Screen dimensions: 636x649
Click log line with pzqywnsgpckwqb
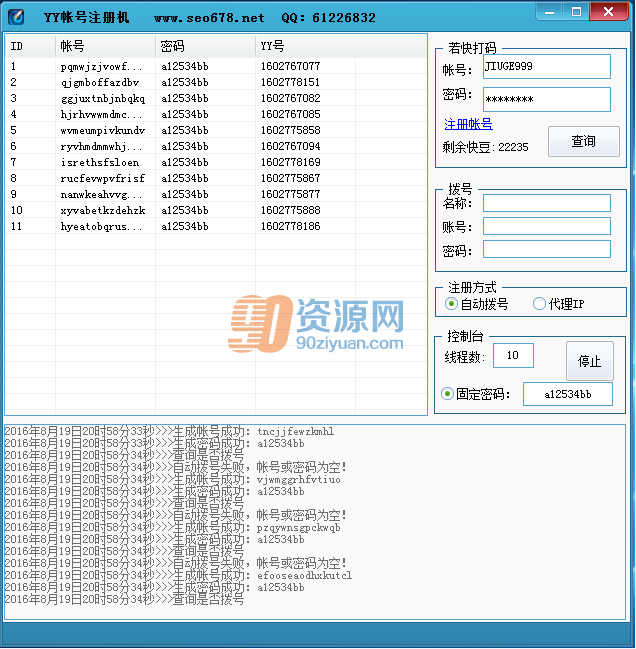(173, 527)
